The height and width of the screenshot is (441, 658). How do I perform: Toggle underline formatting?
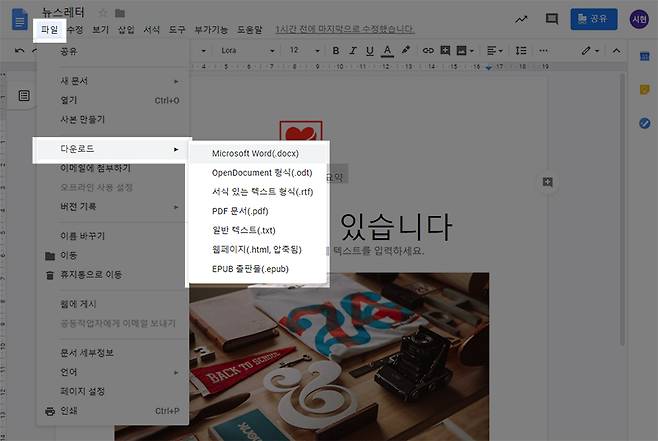coord(370,51)
